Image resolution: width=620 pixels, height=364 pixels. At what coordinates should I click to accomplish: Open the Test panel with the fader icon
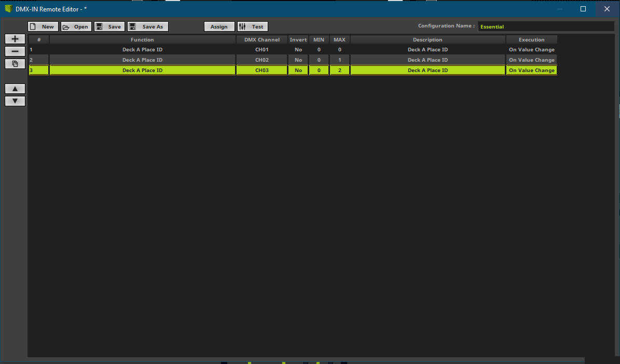(253, 26)
